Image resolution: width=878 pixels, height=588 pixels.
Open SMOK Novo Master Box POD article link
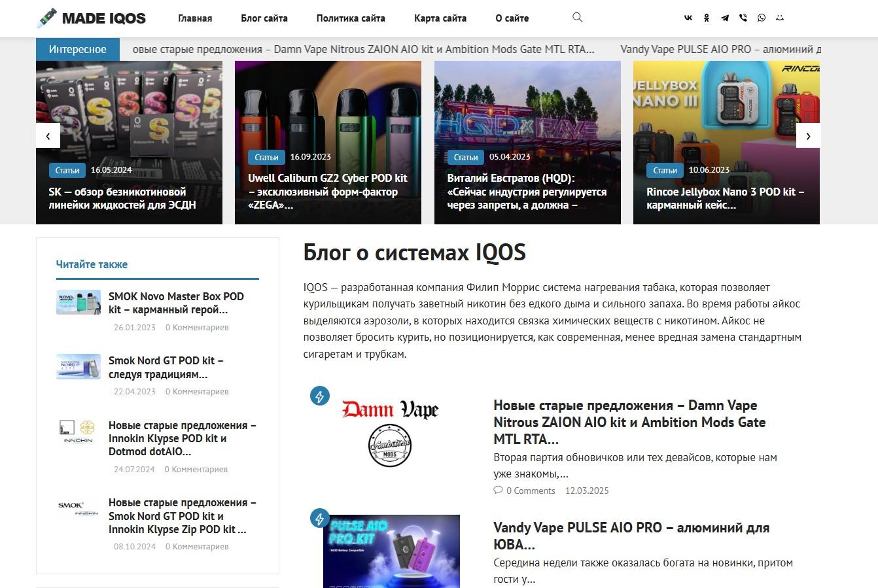point(176,303)
